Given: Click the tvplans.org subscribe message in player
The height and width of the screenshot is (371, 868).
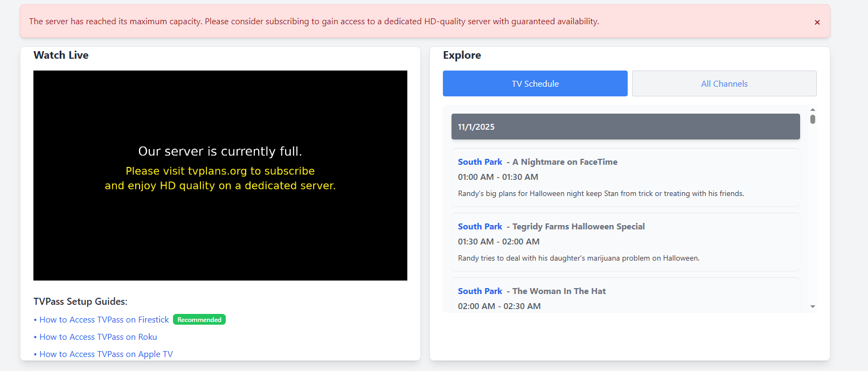Looking at the screenshot, I should [220, 178].
